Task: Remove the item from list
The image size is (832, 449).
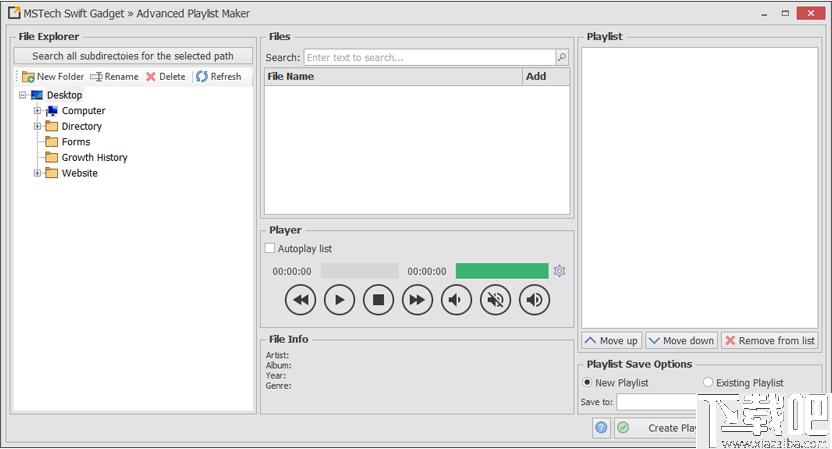Action: click(x=770, y=341)
